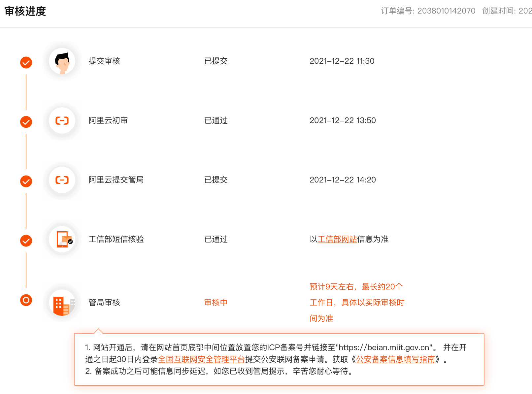Click the order number 2038010142070
This screenshot has width=532, height=394.
(x=446, y=11)
